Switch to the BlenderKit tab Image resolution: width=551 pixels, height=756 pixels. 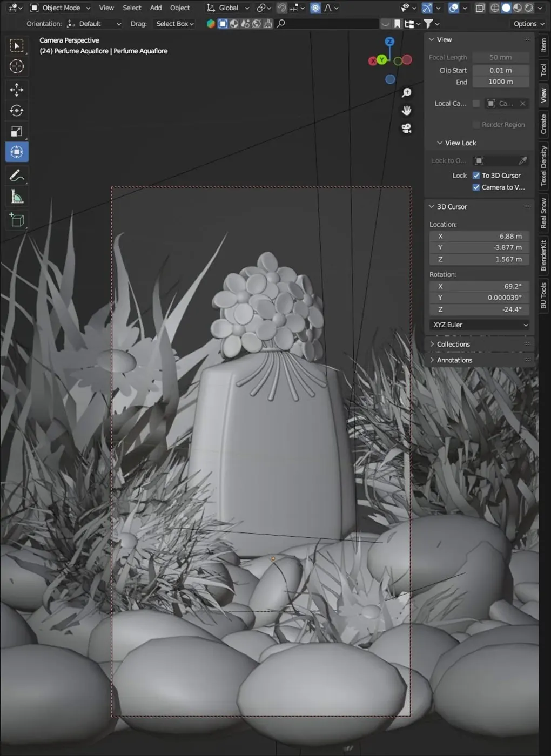(544, 255)
